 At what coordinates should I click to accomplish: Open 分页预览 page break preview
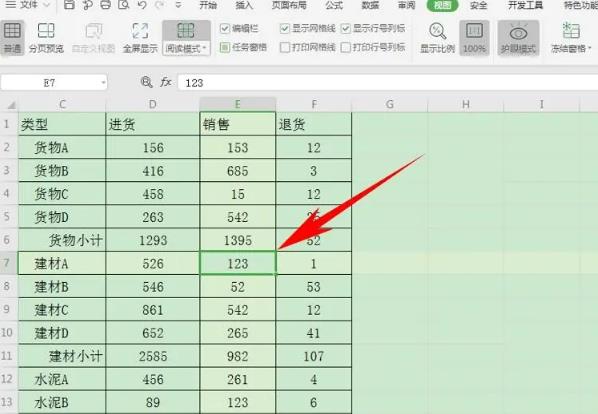point(46,38)
